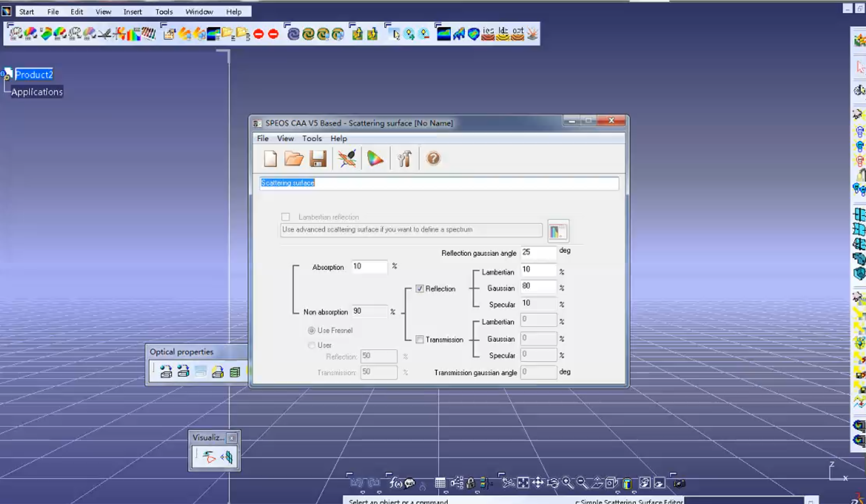This screenshot has height=504, width=866.
Task: Open the Edit menu in the CATIA menu bar
Action: click(x=77, y=12)
